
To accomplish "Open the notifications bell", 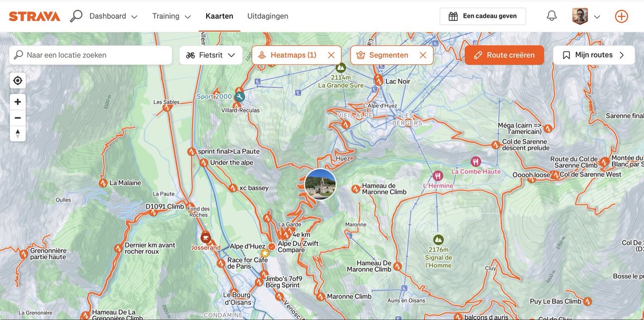I will (x=552, y=16).
